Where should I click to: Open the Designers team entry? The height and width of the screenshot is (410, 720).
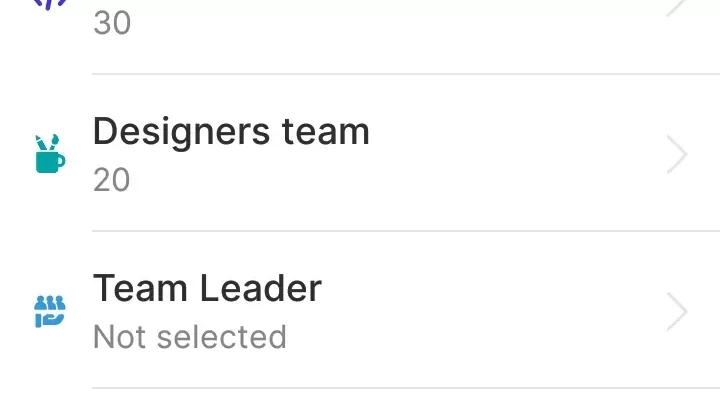(231, 132)
